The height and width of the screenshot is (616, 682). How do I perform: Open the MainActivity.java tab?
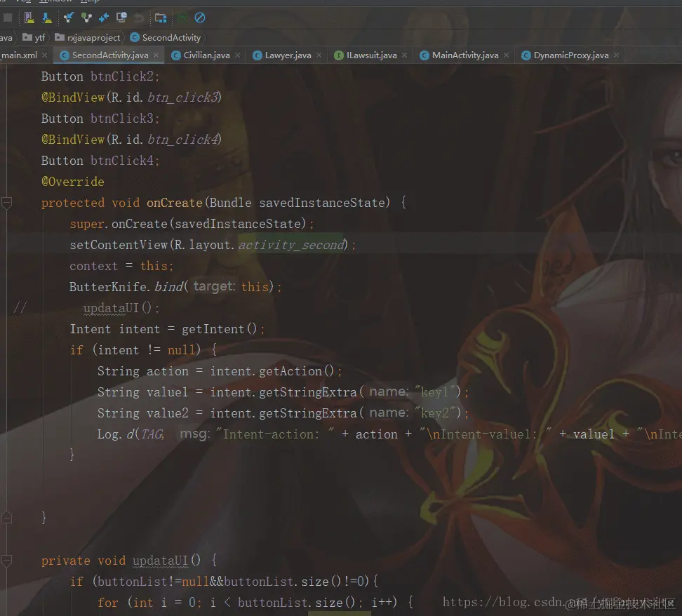pos(460,55)
